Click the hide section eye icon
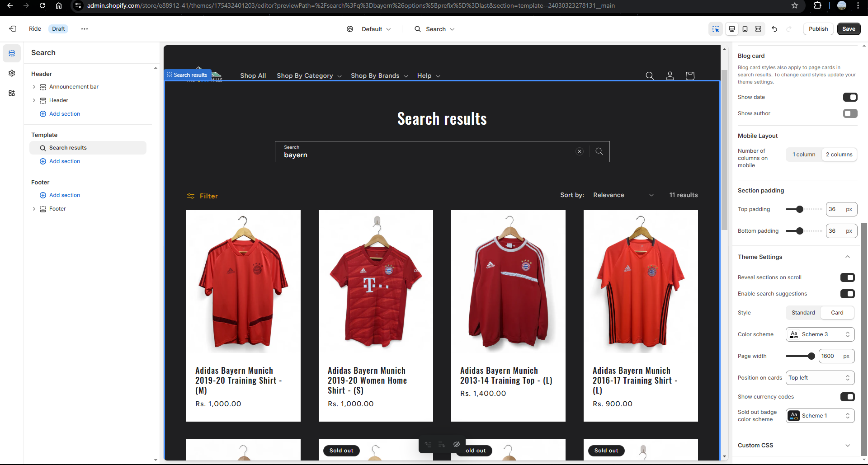868x465 pixels. [457, 444]
